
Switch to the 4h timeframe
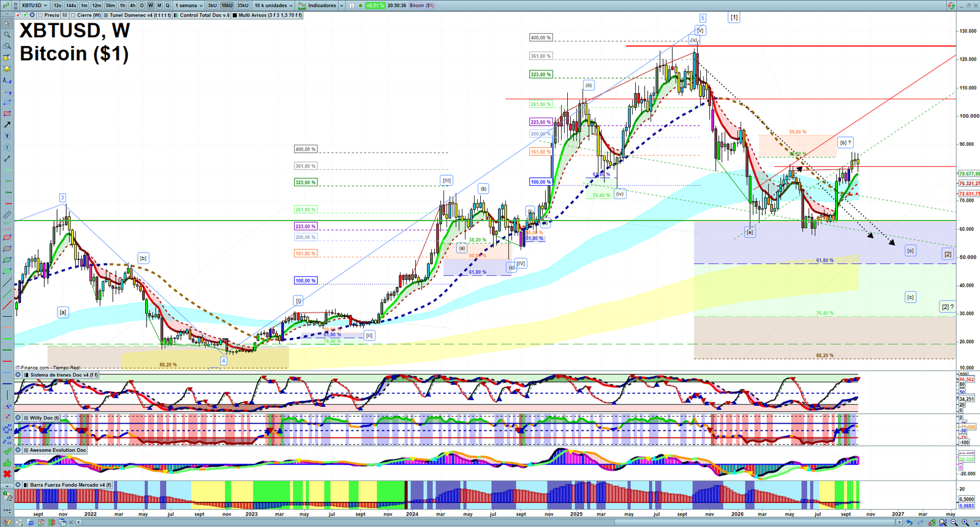point(132,6)
